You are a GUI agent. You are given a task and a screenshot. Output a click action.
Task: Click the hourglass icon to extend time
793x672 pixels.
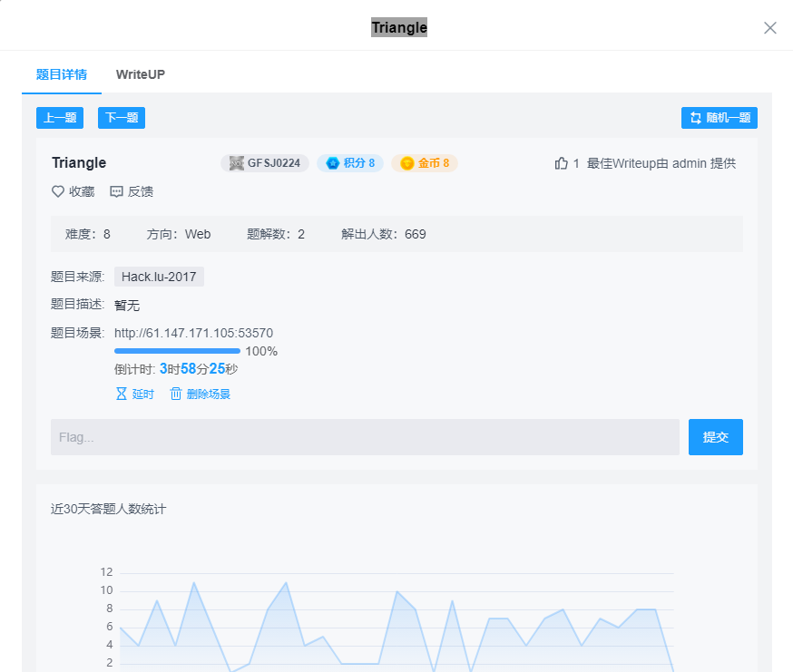point(122,394)
